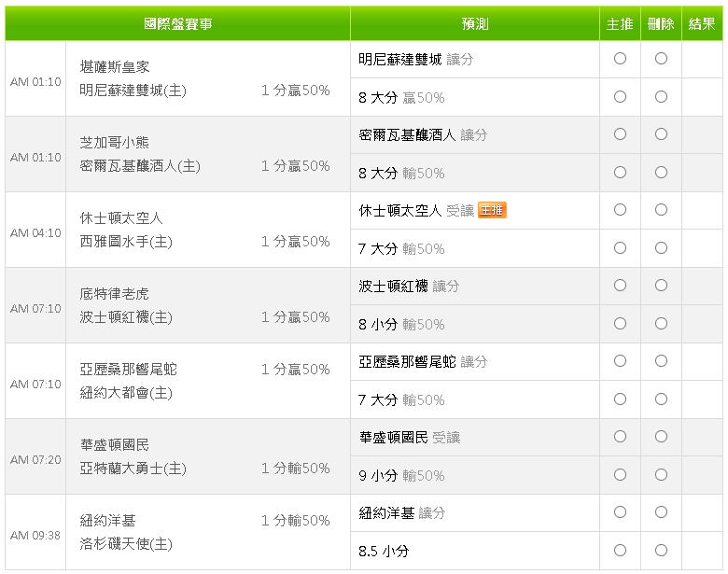728x574 pixels.
Task: Click the 結果 column header
Action: [x=702, y=23]
